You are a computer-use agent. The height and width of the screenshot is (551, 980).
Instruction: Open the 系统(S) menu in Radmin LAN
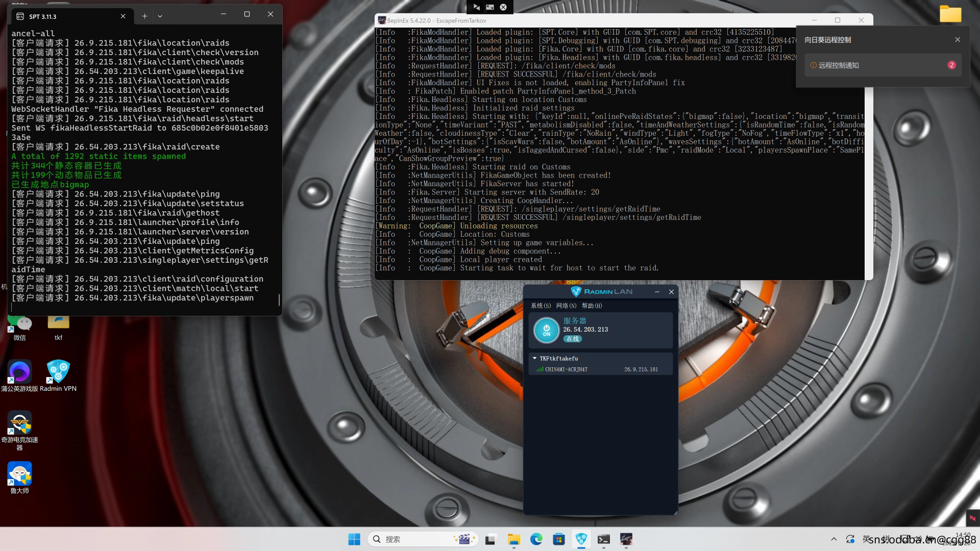tap(541, 306)
